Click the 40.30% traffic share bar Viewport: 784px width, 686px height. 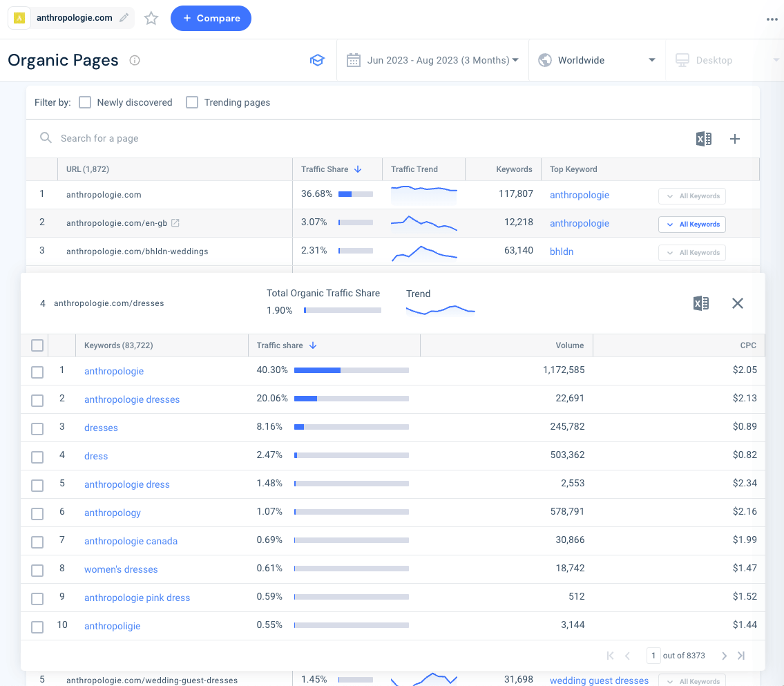(x=352, y=370)
